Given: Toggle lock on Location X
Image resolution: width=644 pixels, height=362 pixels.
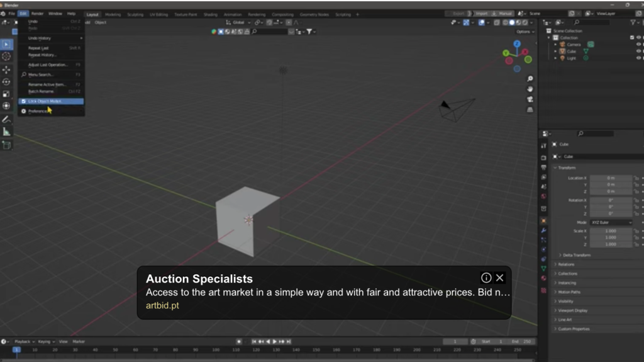Looking at the screenshot, I should pos(636,178).
